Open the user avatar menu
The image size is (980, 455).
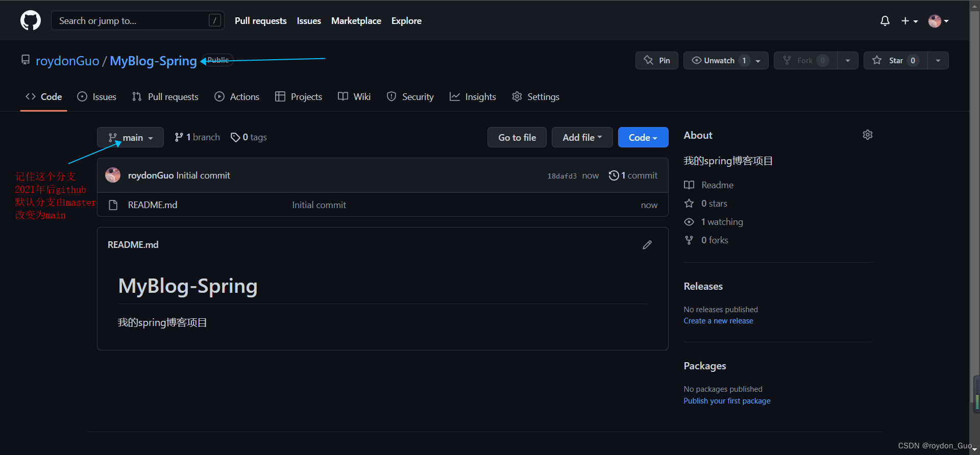(938, 21)
